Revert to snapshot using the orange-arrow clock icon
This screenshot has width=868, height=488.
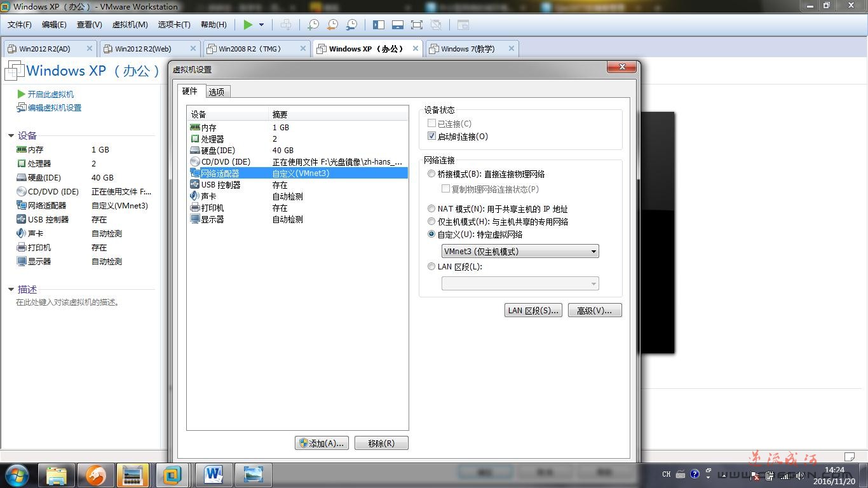(332, 25)
